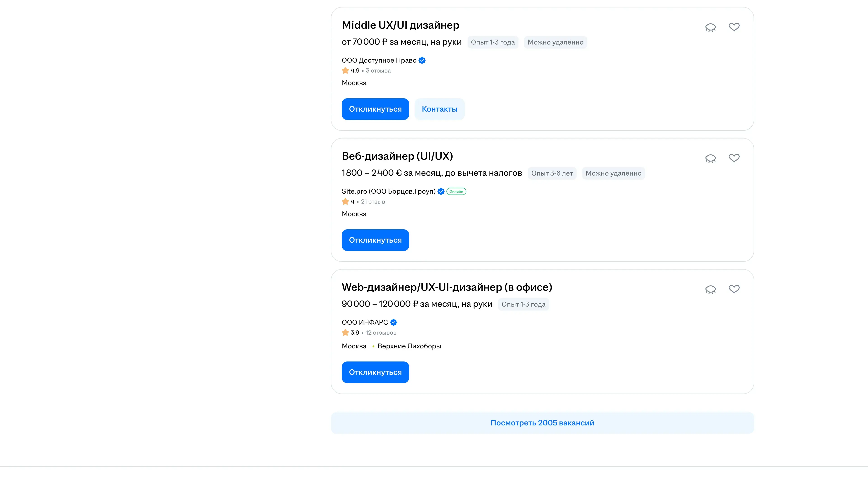The image size is (868, 488).
Task: Click the verified badge of ООО ИНФАРС
Action: click(x=393, y=322)
